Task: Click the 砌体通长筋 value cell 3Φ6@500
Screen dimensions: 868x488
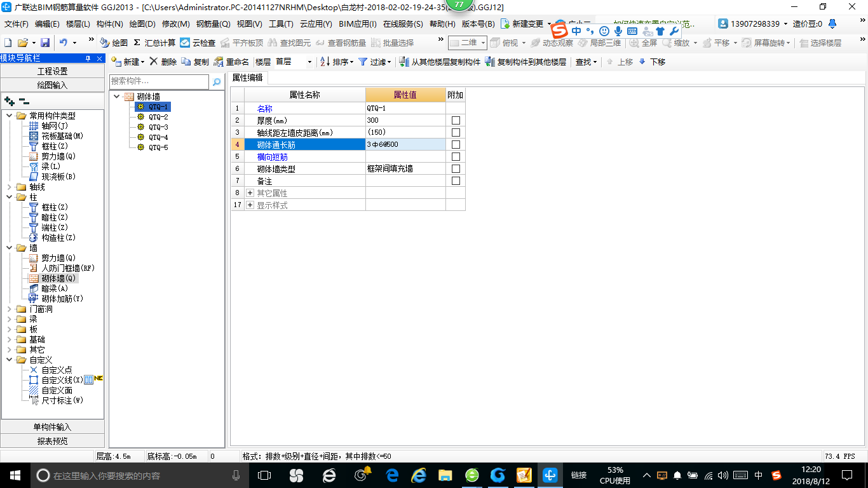Action: click(x=405, y=144)
